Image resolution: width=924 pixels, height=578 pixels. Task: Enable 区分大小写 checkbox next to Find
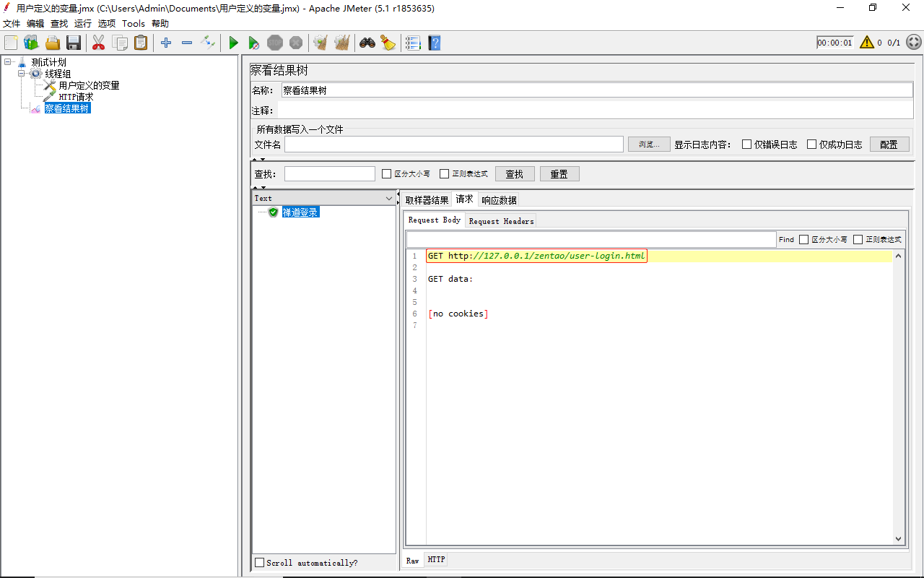click(x=804, y=240)
